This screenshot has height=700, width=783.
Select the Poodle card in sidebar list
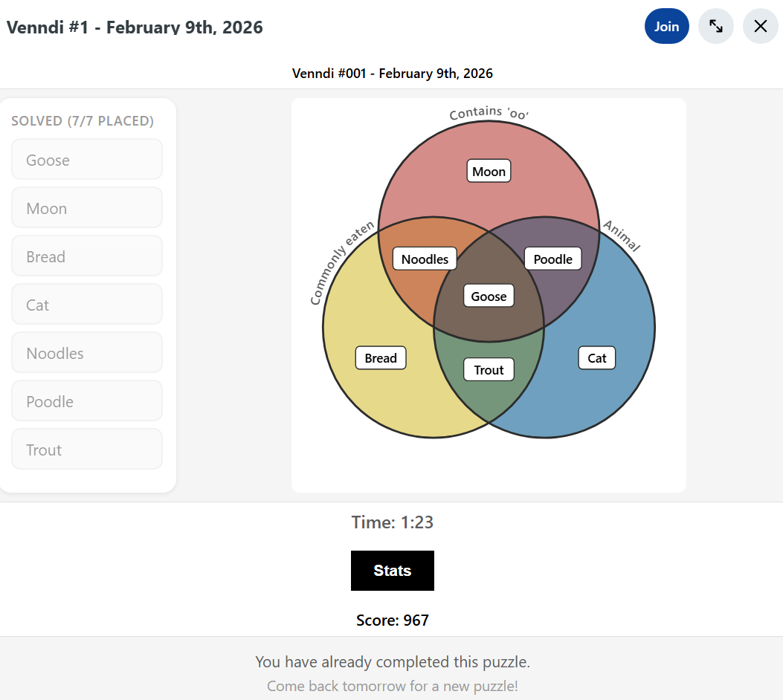coord(87,401)
